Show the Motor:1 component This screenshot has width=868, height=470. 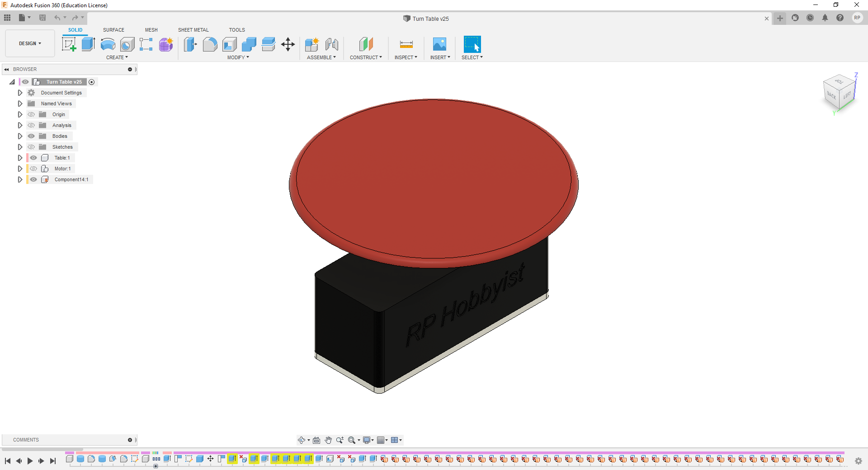33,169
